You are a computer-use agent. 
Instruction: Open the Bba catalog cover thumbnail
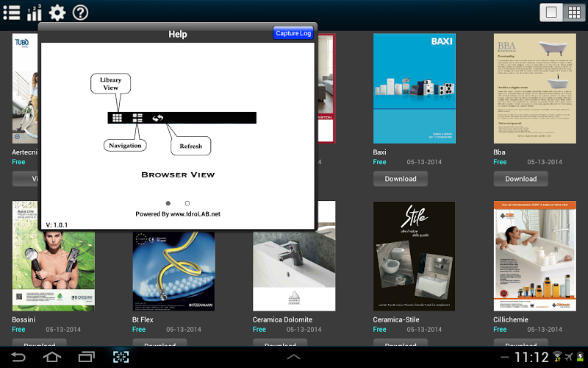pyautogui.click(x=535, y=88)
